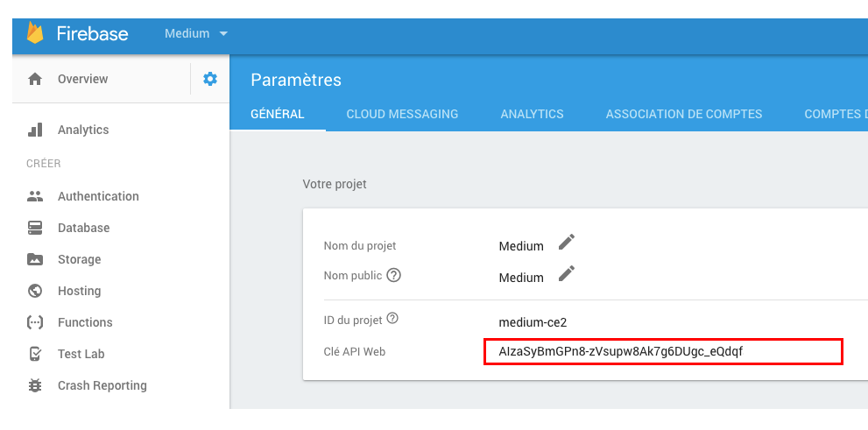Open project settings gear icon

(x=210, y=79)
